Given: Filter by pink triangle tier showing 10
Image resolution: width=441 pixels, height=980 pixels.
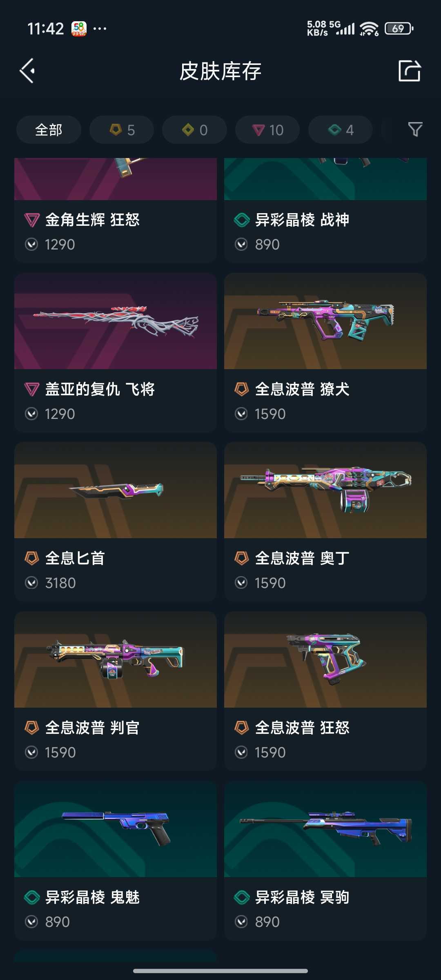Looking at the screenshot, I should [x=267, y=130].
